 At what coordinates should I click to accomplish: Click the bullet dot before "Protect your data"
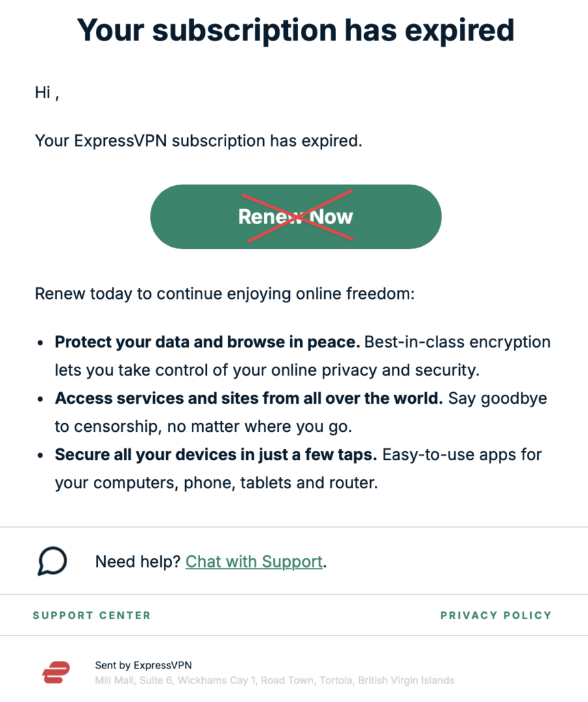[41, 341]
